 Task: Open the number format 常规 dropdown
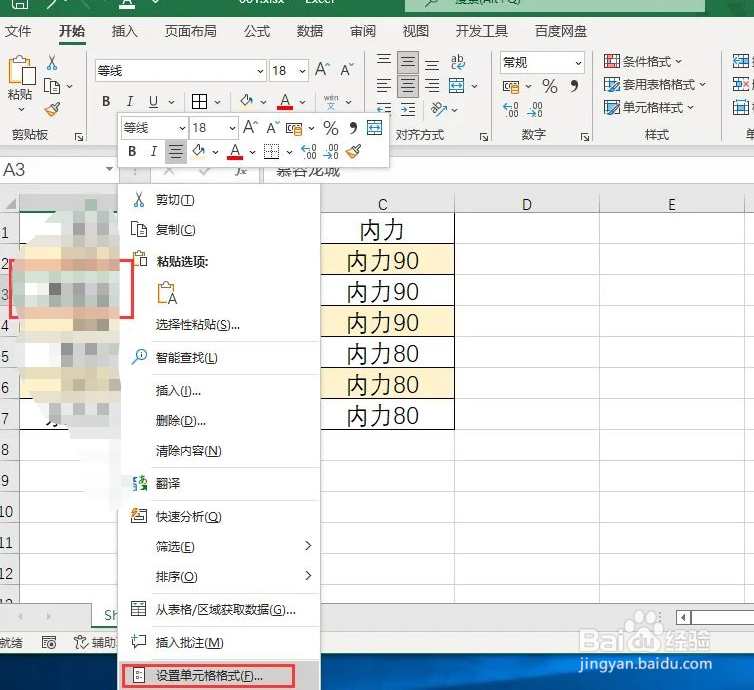578,63
